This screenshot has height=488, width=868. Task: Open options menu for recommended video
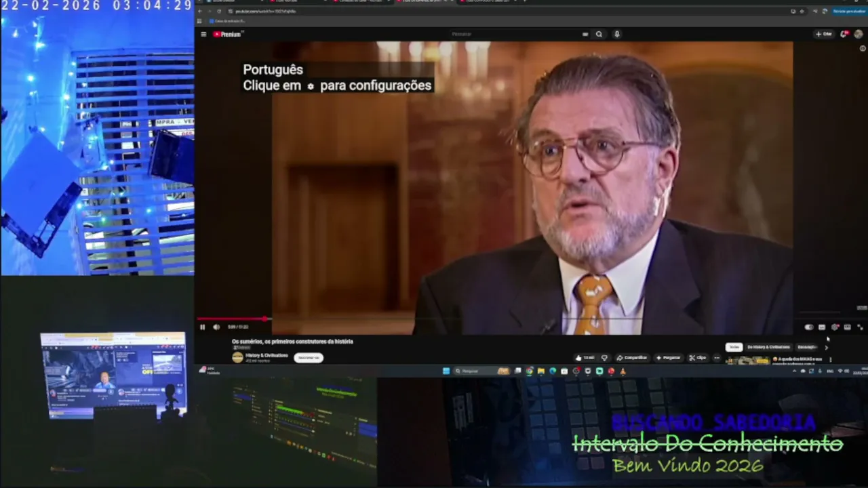tap(830, 359)
